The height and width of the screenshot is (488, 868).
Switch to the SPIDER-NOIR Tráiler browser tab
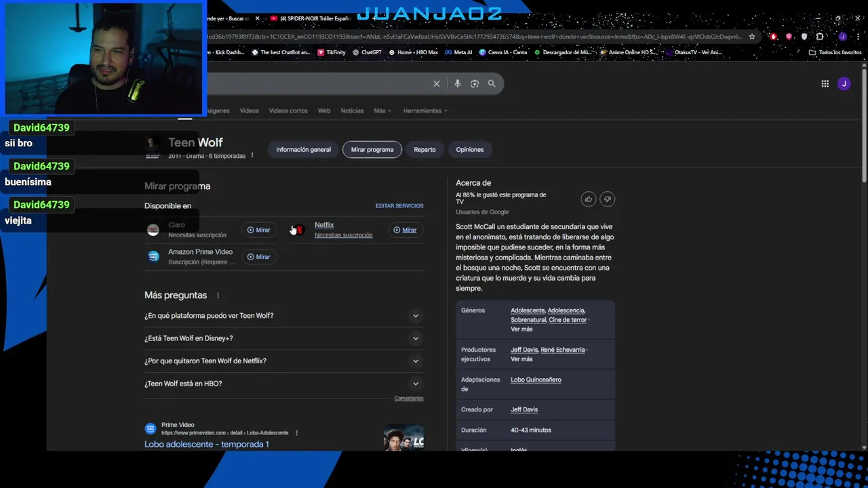coord(310,18)
